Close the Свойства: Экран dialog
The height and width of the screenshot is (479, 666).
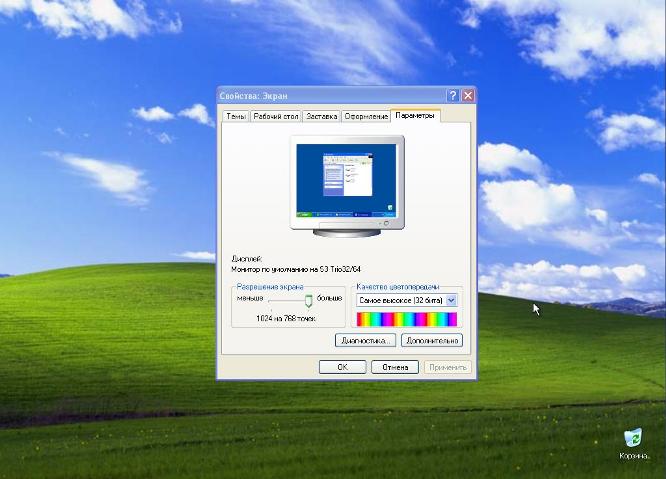click(468, 96)
